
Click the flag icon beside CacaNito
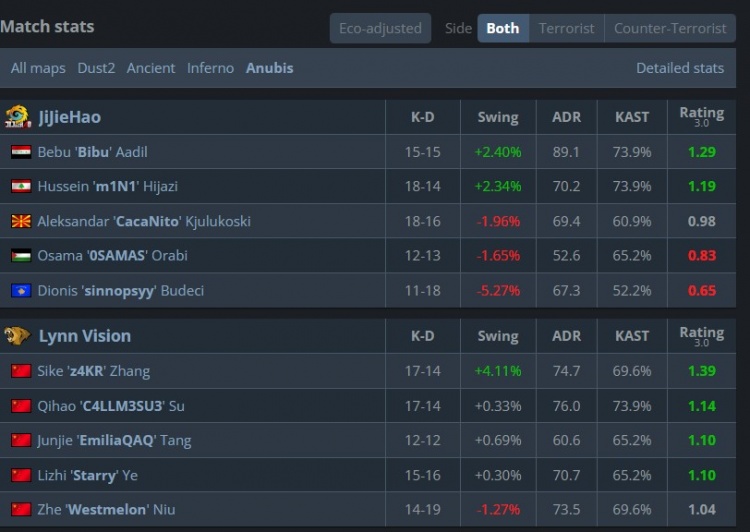[x=21, y=221]
